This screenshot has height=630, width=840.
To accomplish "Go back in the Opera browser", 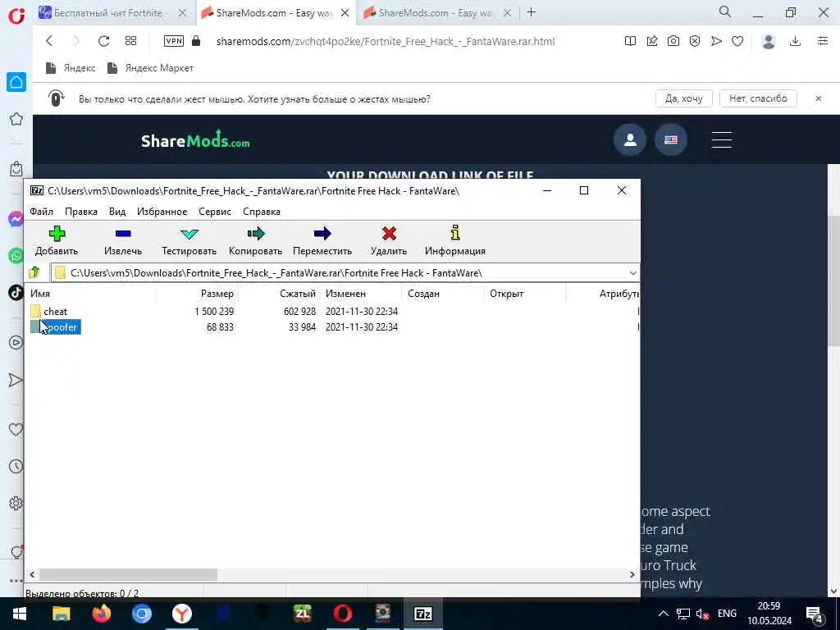I will 49,41.
